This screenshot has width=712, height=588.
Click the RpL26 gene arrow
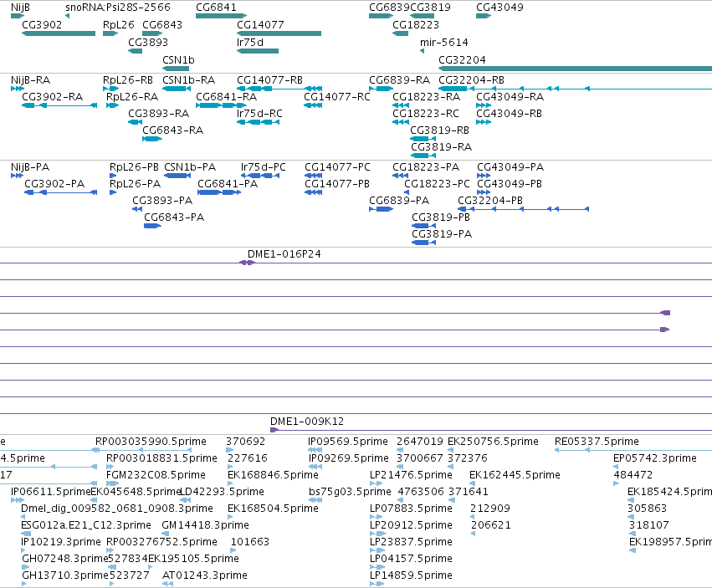point(110,33)
